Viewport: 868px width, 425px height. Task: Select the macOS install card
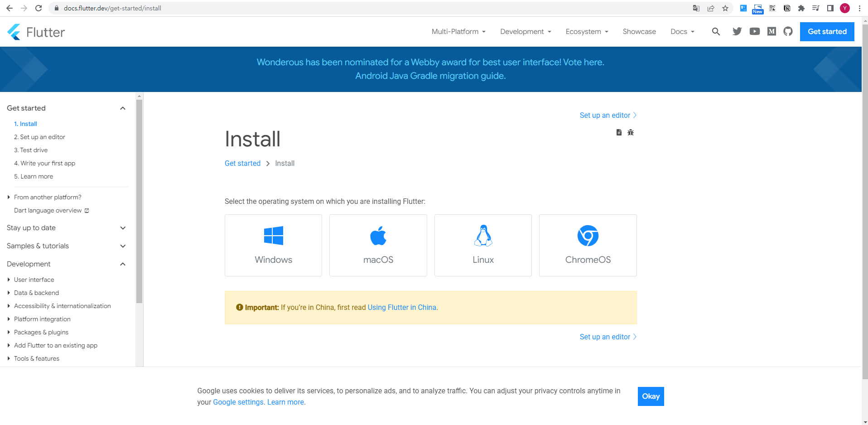[378, 245]
